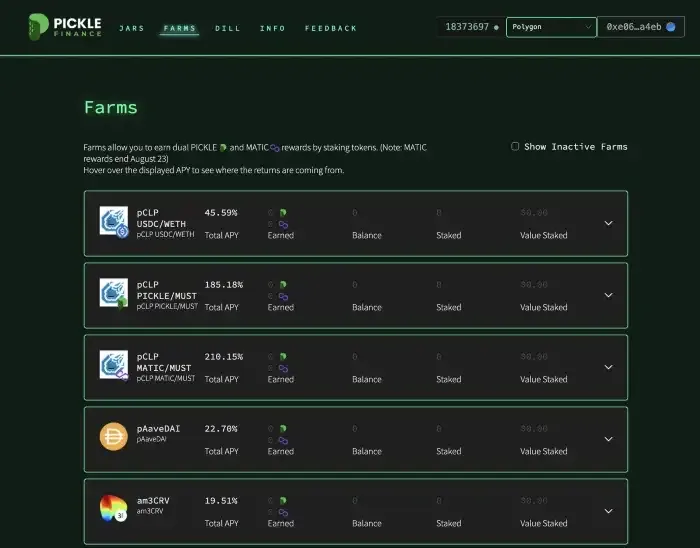The image size is (700, 548).
Task: Click the pCLP USDC/WETH token icon
Action: coord(114,222)
